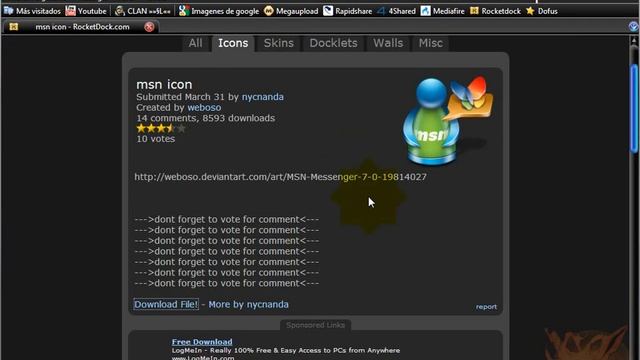Open the Imagenes de google bookmark
640x360 pixels.
(219, 11)
